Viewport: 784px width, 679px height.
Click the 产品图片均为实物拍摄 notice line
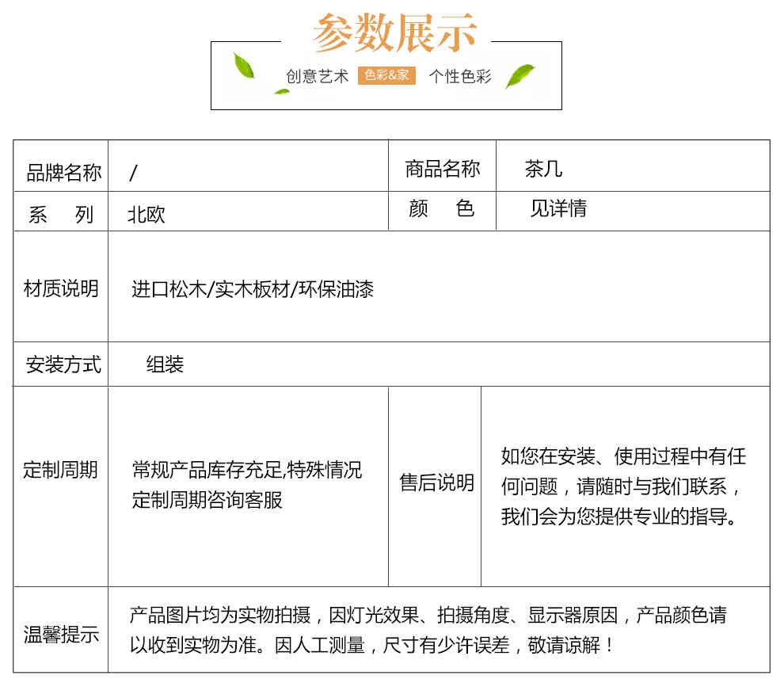[428, 616]
